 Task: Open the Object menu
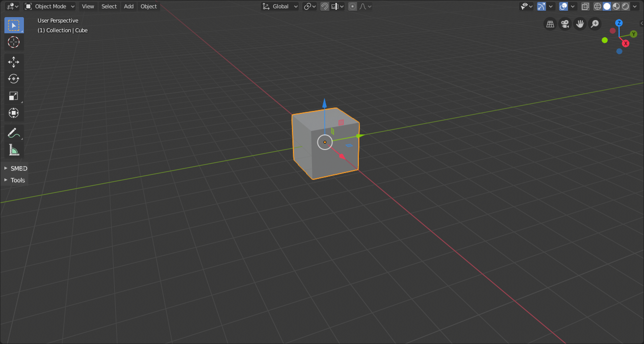[x=148, y=6]
